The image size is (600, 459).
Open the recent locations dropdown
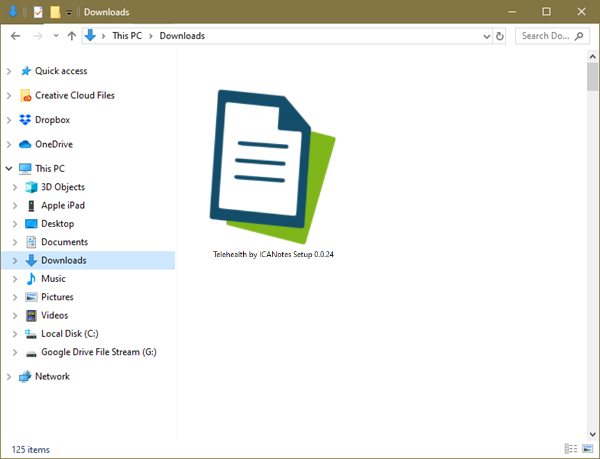(55, 36)
